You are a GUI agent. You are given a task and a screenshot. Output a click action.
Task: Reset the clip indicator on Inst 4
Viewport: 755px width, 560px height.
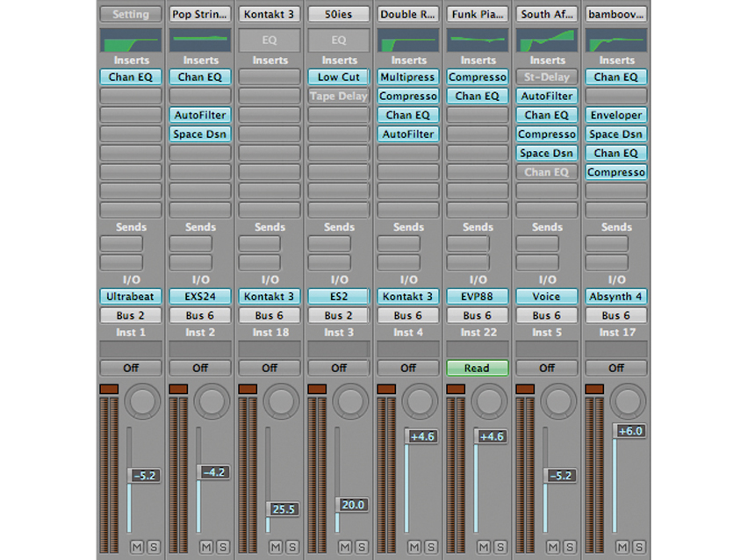tap(386, 389)
